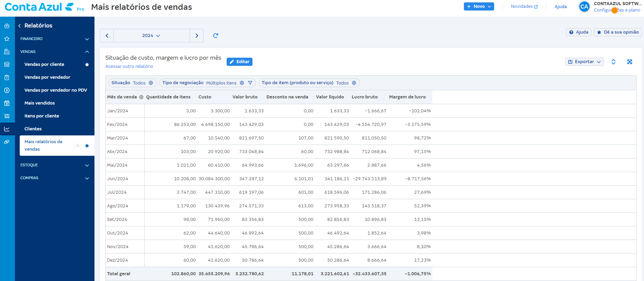Viewport: 644px width, 281px height.
Task: Go back from Relatórios panel arrow
Action: pos(19,26)
